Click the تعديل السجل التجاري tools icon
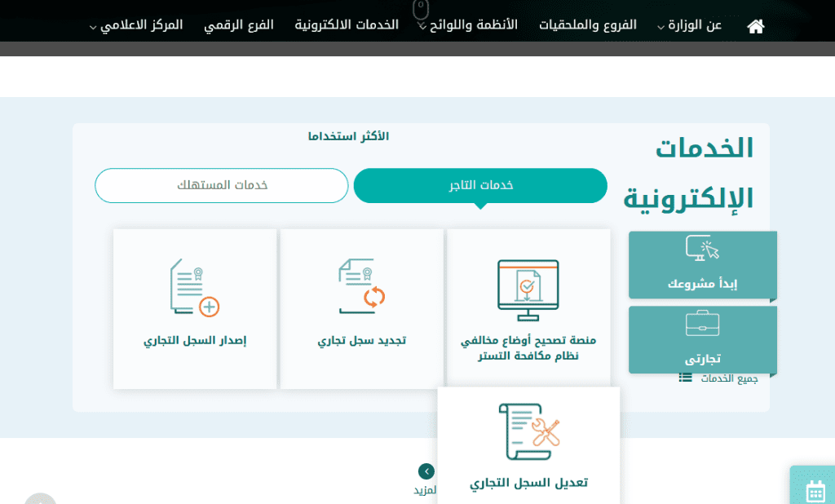 pos(529,431)
